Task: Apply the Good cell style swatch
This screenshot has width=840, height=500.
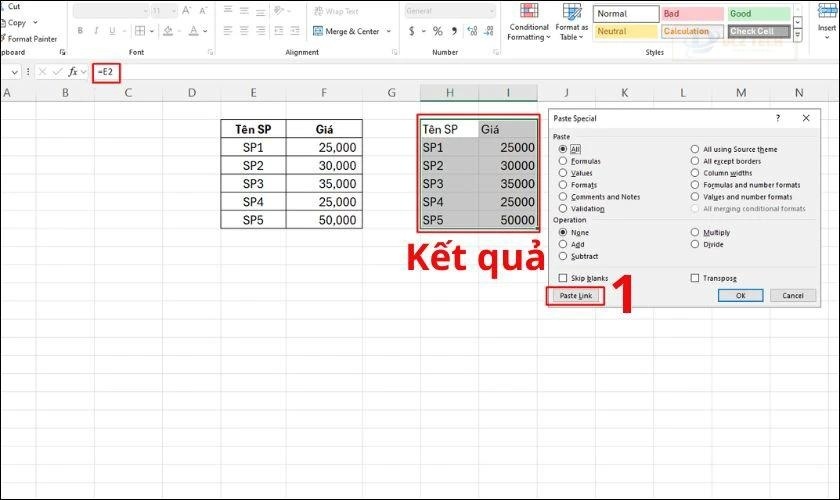Action: [759, 13]
